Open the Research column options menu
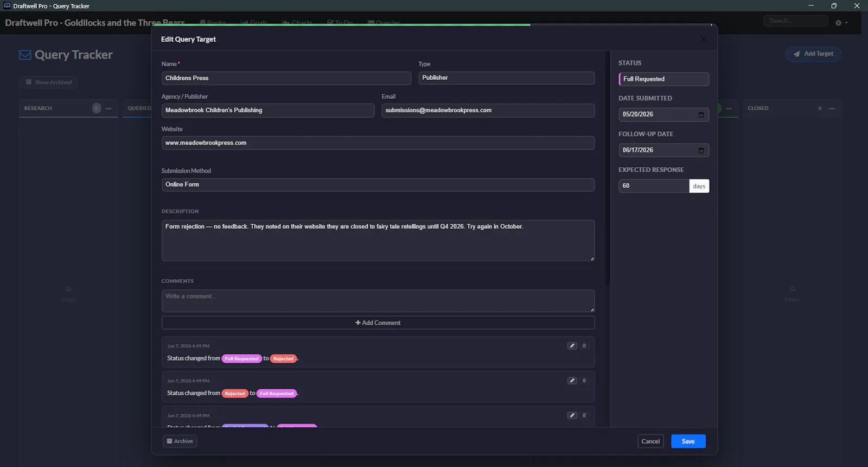This screenshot has width=868, height=467. (x=108, y=109)
